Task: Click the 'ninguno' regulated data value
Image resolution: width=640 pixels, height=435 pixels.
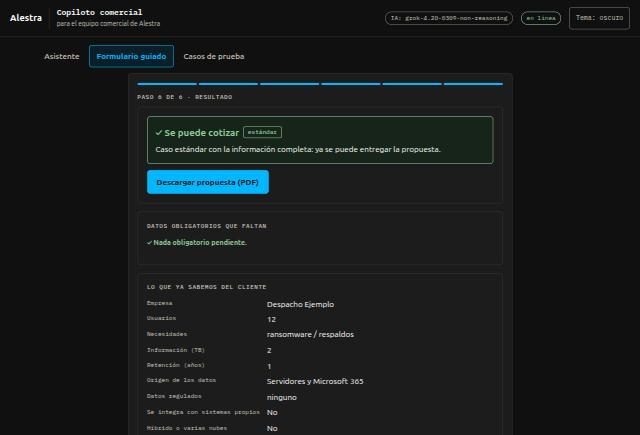Action: point(282,397)
